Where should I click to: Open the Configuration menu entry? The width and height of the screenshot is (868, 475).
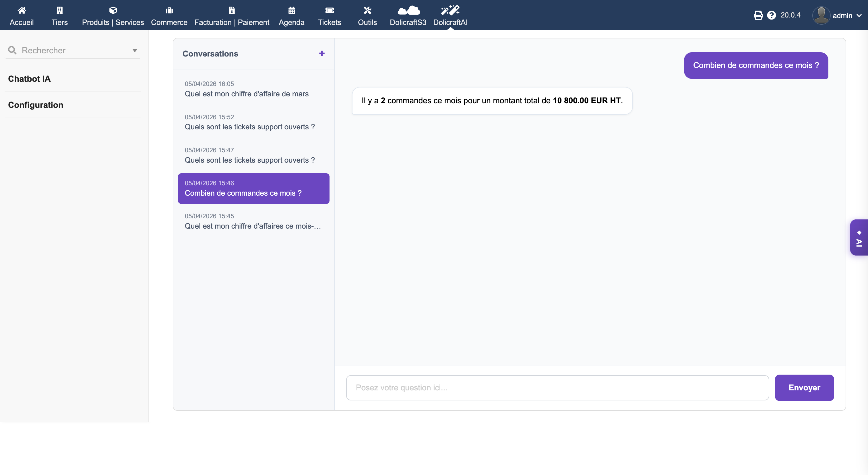36,105
